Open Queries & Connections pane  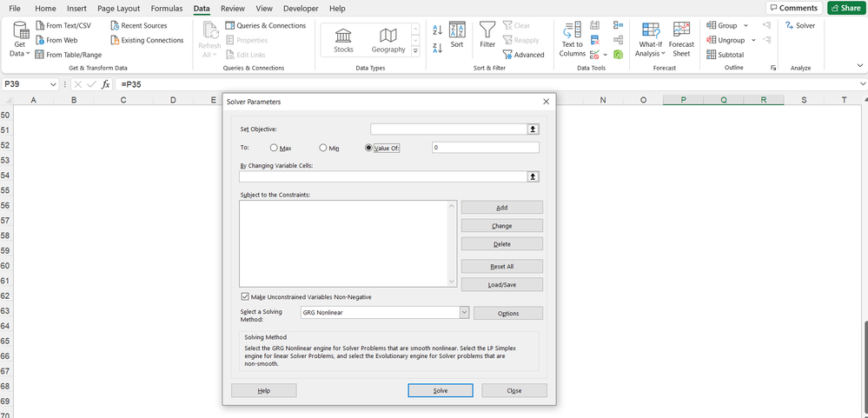pyautogui.click(x=265, y=25)
